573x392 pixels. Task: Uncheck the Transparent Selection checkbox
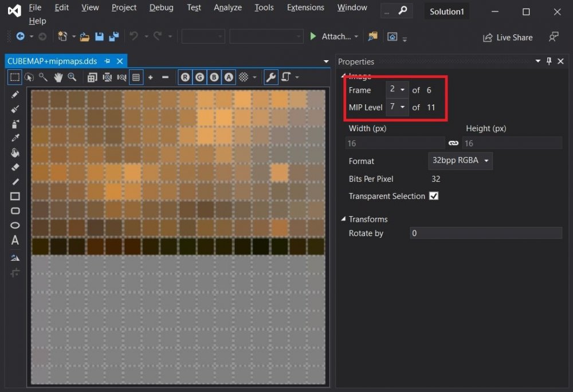[x=434, y=196]
